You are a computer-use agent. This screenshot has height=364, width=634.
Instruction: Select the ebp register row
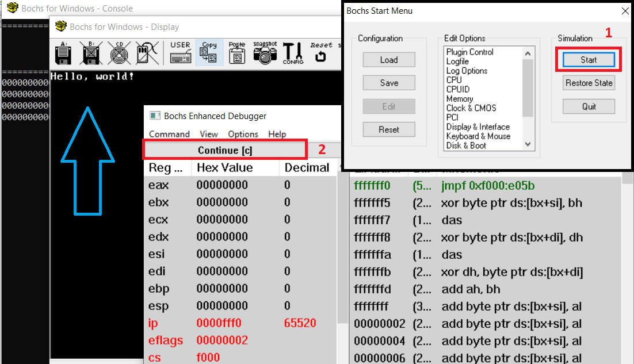point(240,289)
